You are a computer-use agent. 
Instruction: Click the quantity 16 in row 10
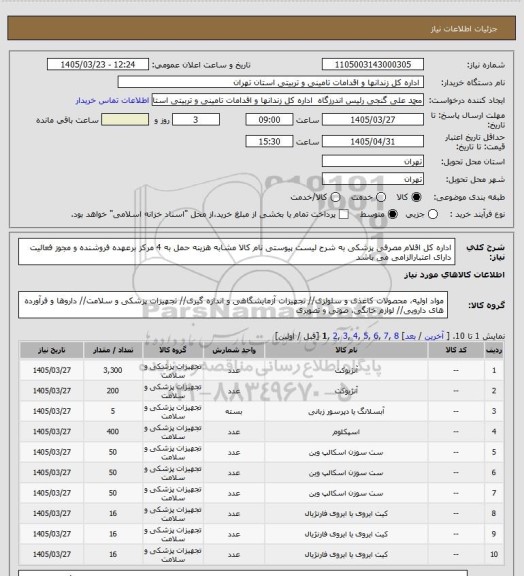[113, 554]
